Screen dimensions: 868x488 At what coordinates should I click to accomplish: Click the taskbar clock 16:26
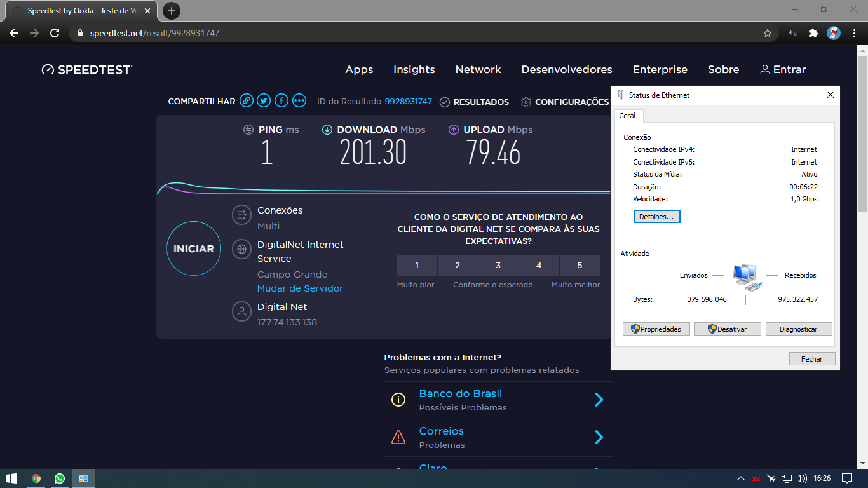[822, 478]
